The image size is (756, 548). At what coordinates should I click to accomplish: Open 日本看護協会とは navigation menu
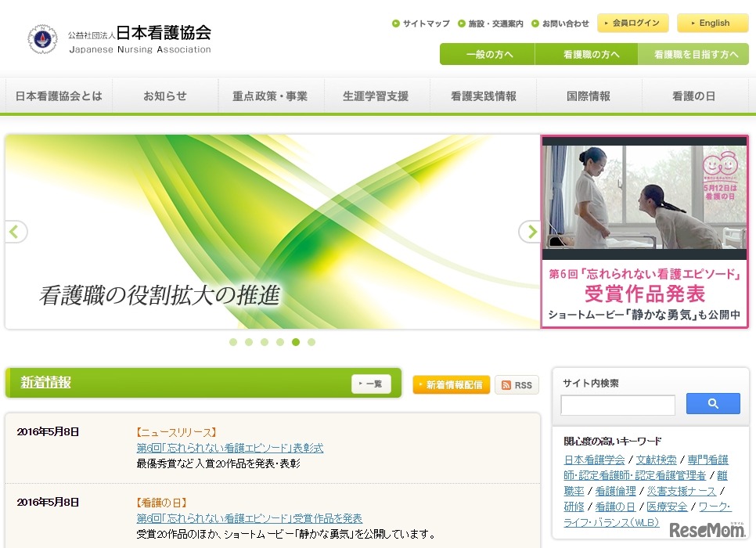(59, 96)
